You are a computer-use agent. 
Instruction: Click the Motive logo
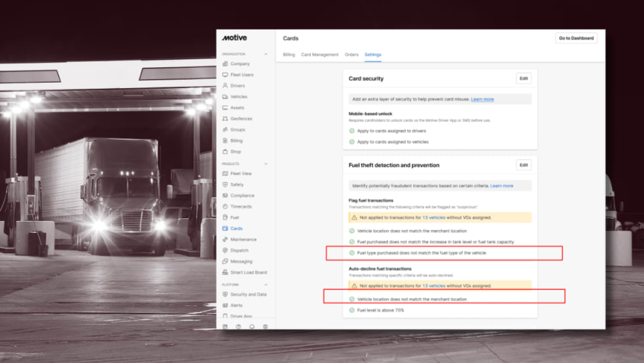[235, 38]
